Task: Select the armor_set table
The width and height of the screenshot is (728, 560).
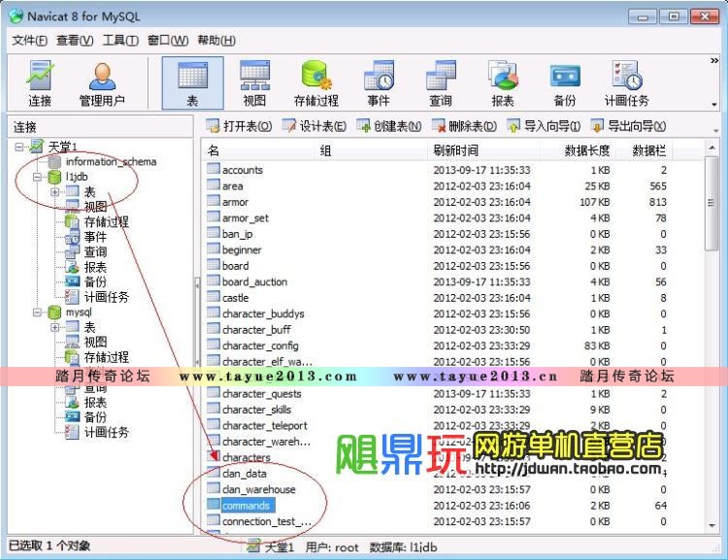Action: tap(246, 218)
